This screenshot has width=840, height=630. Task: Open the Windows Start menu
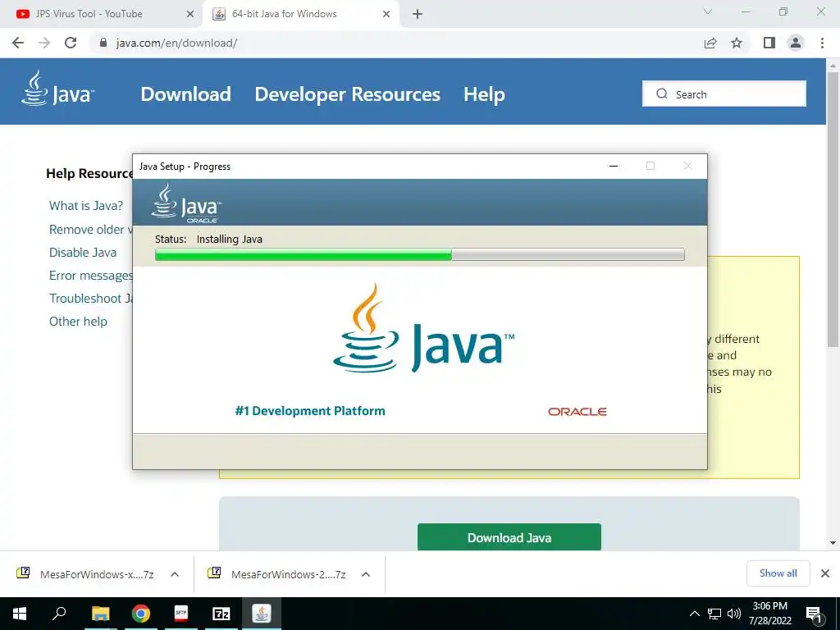20,614
